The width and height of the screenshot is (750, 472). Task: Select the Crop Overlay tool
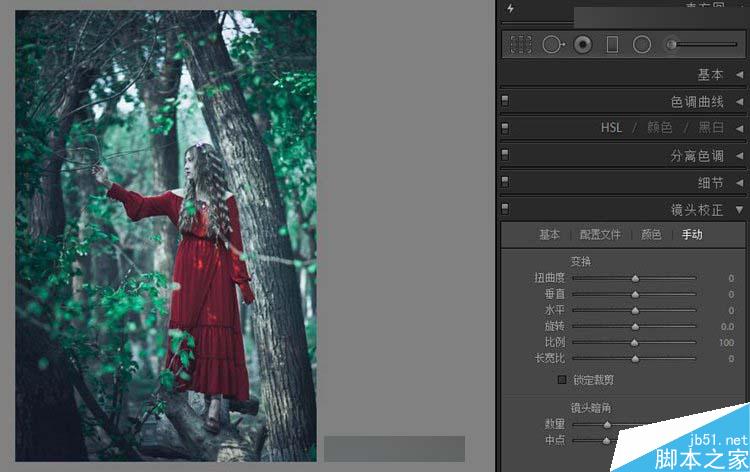pyautogui.click(x=520, y=44)
